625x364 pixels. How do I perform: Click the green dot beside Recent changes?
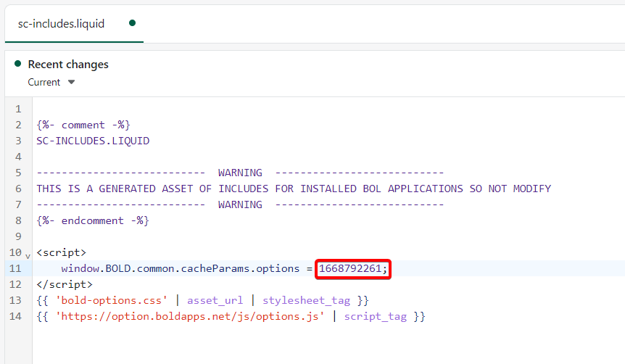(17, 63)
